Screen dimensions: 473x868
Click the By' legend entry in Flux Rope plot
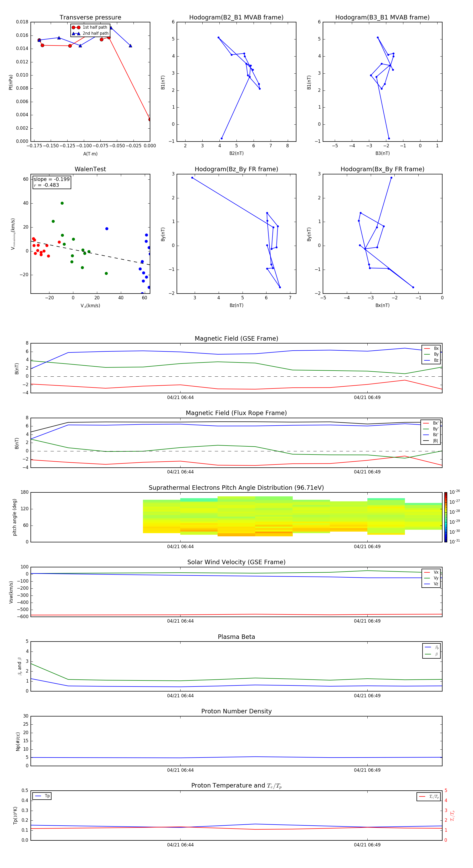431,429
